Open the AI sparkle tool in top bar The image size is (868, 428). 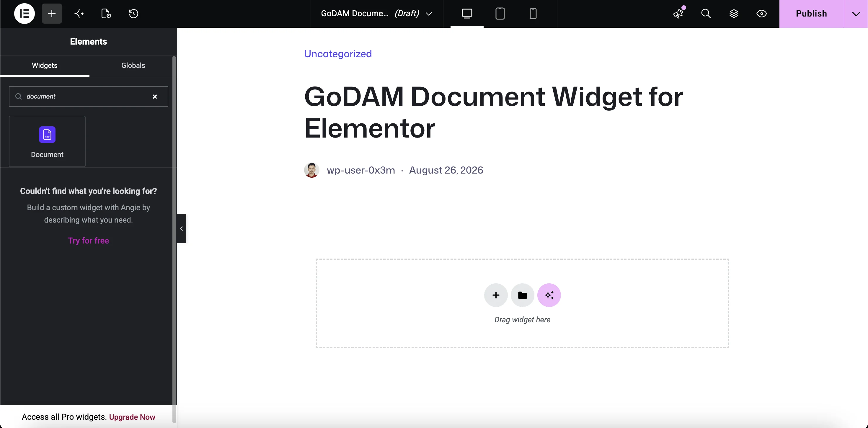pos(79,14)
